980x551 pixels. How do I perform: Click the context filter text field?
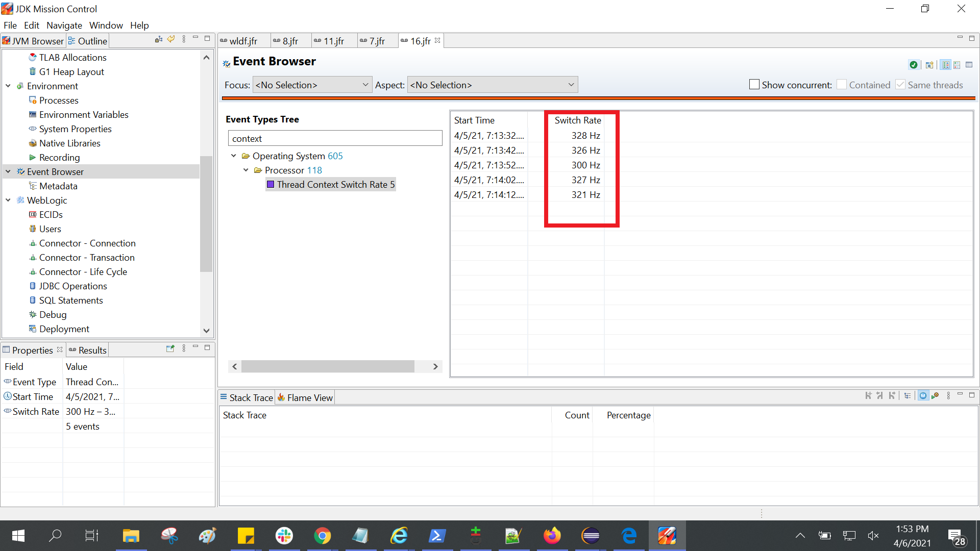335,138
